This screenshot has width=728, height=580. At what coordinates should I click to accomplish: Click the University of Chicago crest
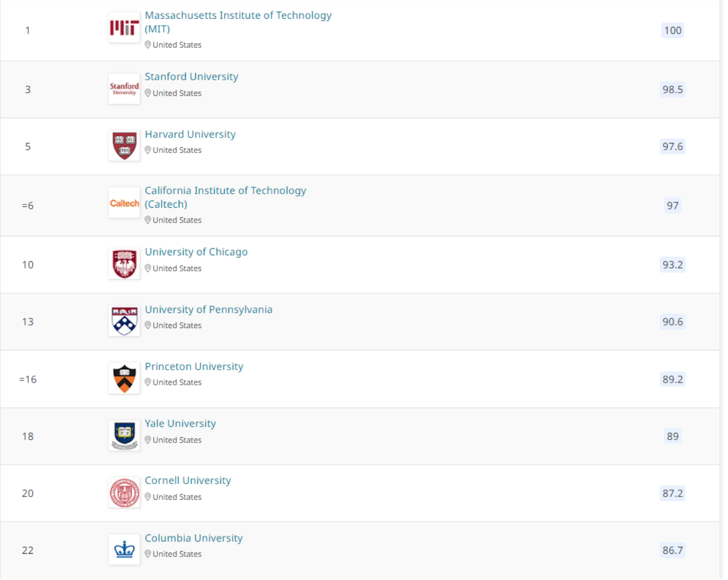(x=124, y=264)
